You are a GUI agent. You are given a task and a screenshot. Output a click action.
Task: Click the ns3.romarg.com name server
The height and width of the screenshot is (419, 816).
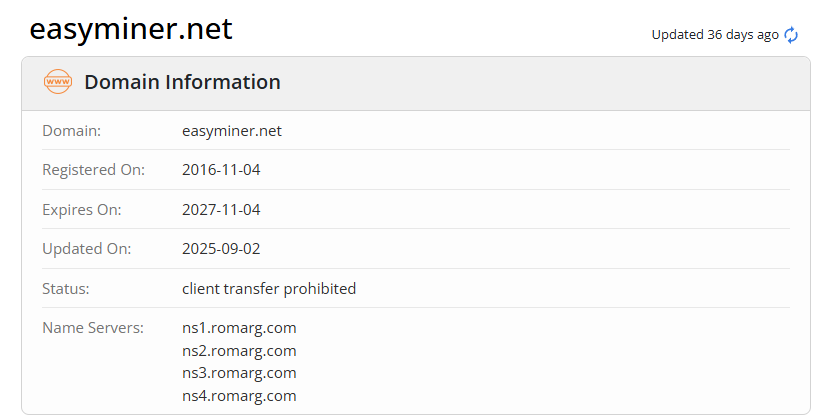[239, 373]
